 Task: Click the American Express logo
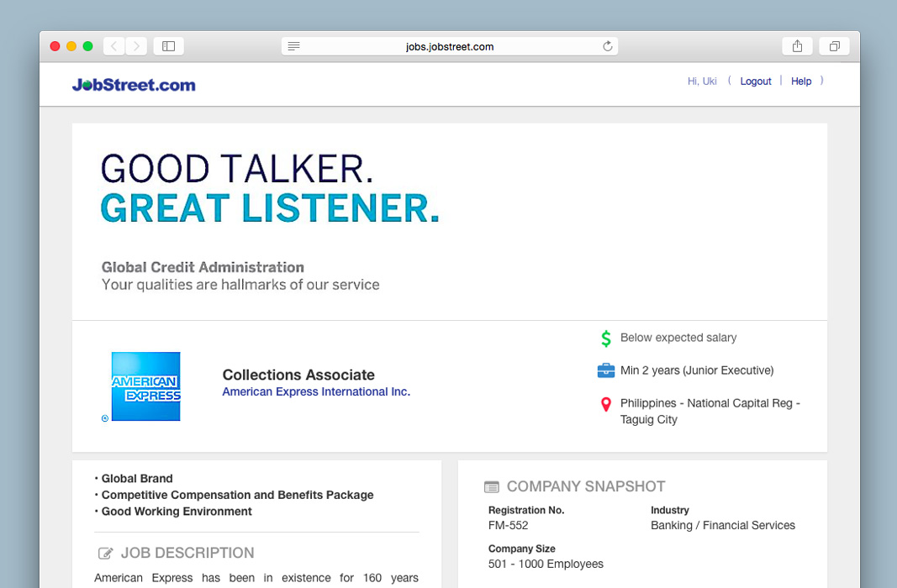[x=146, y=386]
